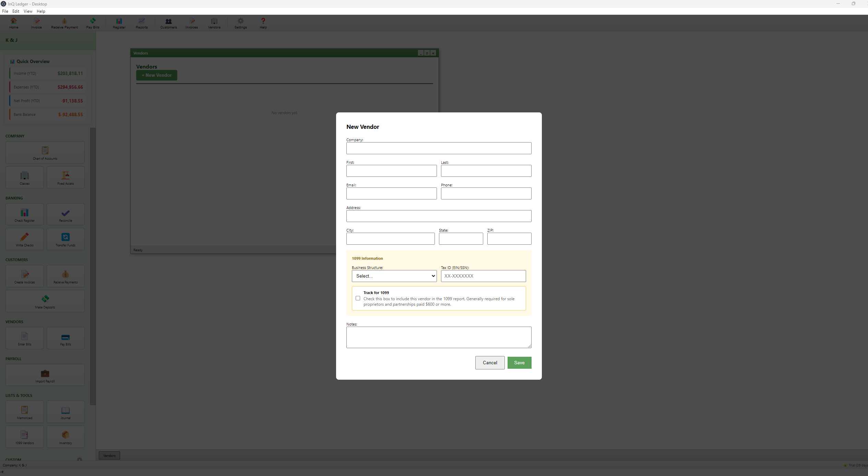Open Pay Bills in Vendors sidebar section

tap(66, 338)
